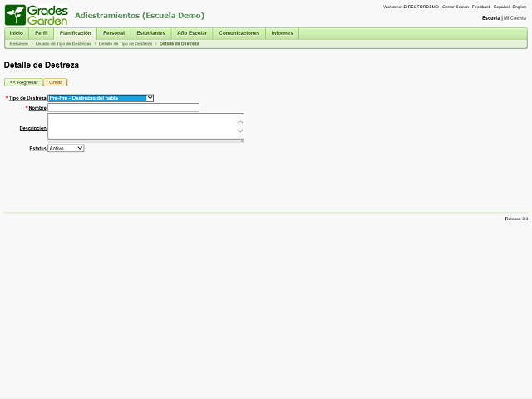The image size is (532, 399).
Task: Open the Estudiantes tab
Action: 150,33
